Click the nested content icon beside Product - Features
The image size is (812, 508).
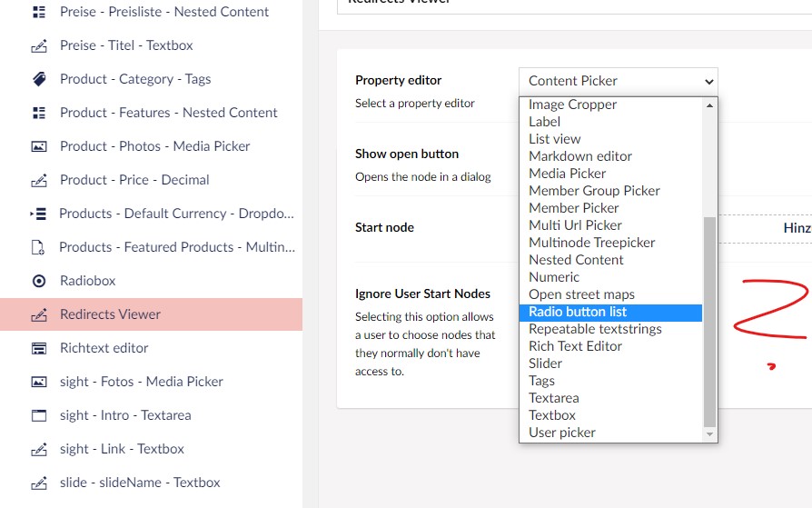click(39, 113)
